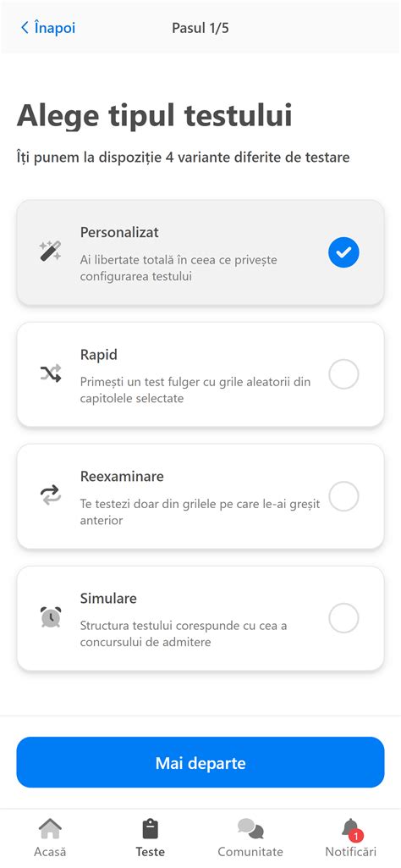Open the Notificări bell icon
Viewport: 401px width, 868px height.
click(x=351, y=829)
